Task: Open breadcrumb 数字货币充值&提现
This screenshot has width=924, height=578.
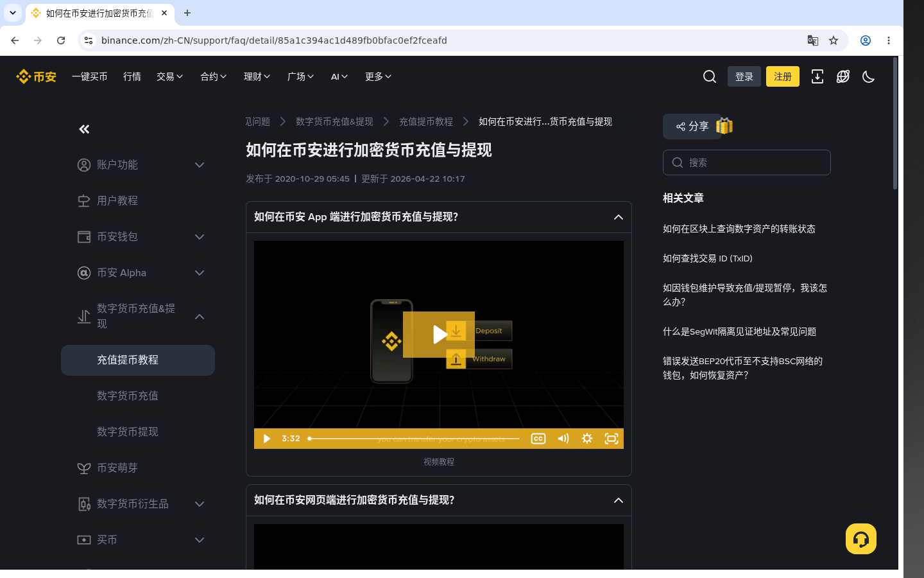Action: tap(334, 121)
